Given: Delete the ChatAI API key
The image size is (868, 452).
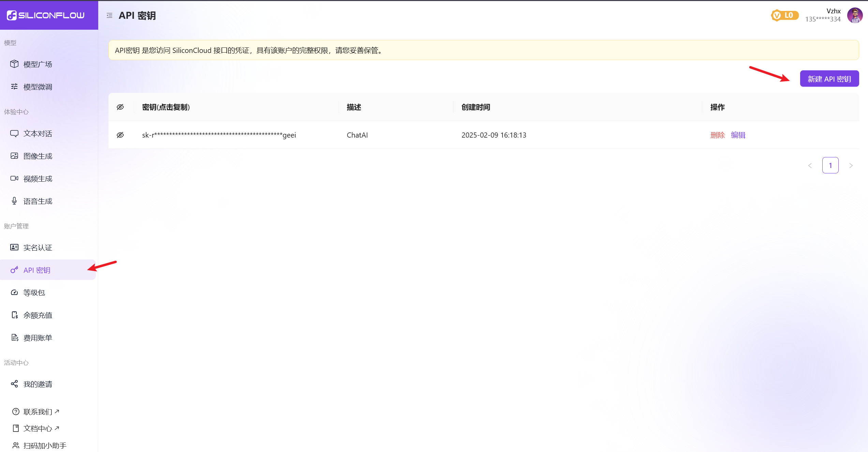Looking at the screenshot, I should (717, 135).
